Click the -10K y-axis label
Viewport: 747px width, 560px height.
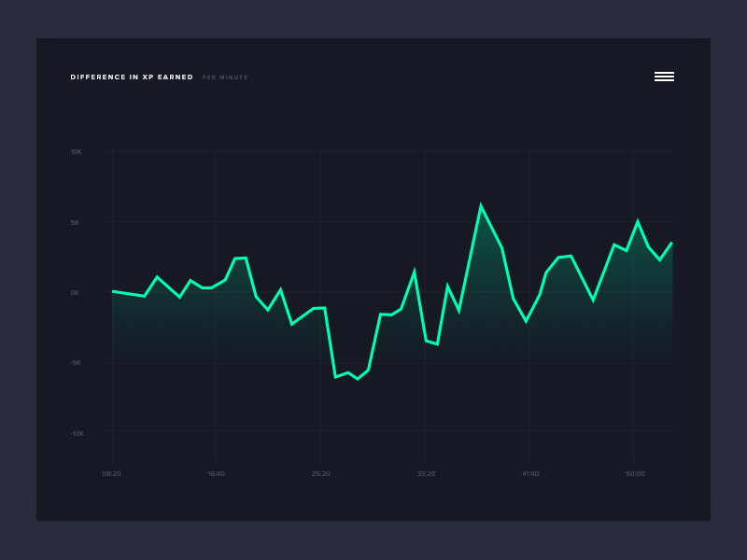[76, 433]
